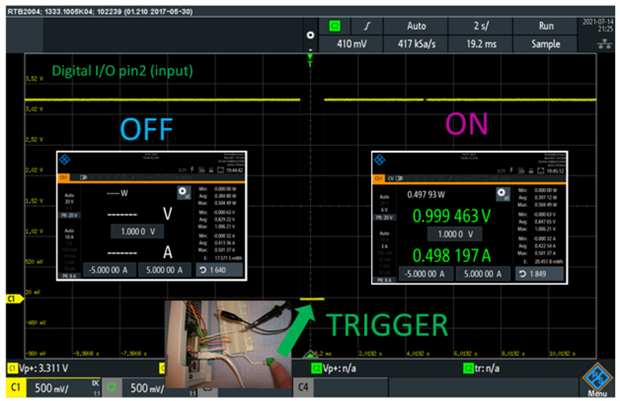The image size is (620, 401).
Task: Select the C2 trigger source badge
Action: point(335,26)
